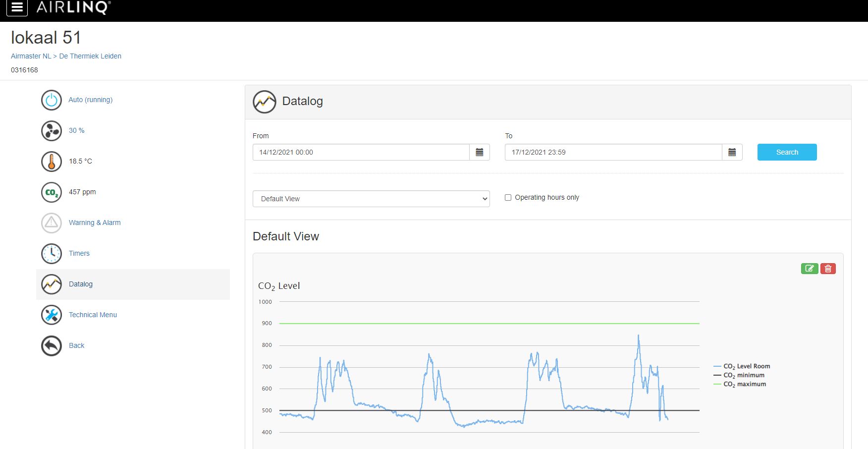Delete the CO2 Level chart
Viewport: 868px width, 449px height.
click(x=828, y=269)
